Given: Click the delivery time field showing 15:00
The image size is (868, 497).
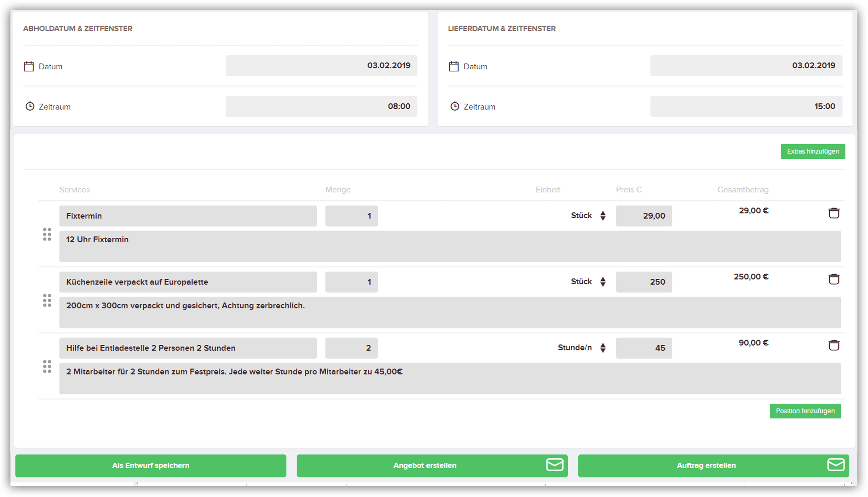Looking at the screenshot, I should point(746,106).
